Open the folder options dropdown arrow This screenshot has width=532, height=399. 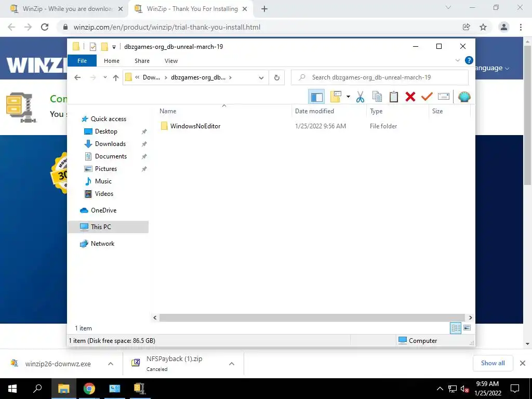click(x=348, y=97)
